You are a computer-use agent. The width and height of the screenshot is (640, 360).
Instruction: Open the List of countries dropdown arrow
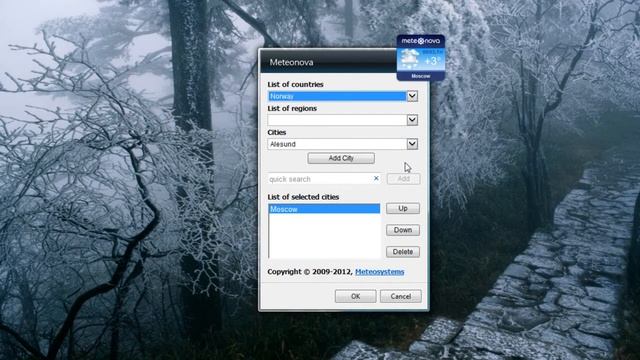tap(412, 96)
